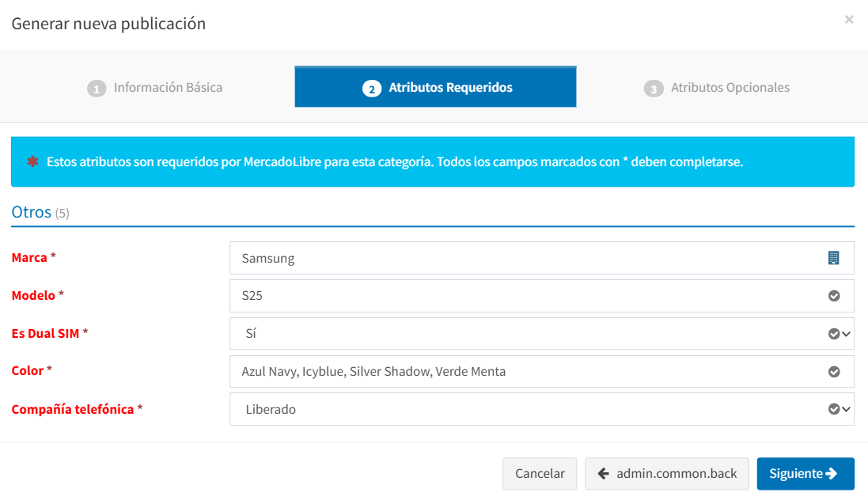Click the step 3 number badge
This screenshot has height=500, width=868.
(653, 89)
